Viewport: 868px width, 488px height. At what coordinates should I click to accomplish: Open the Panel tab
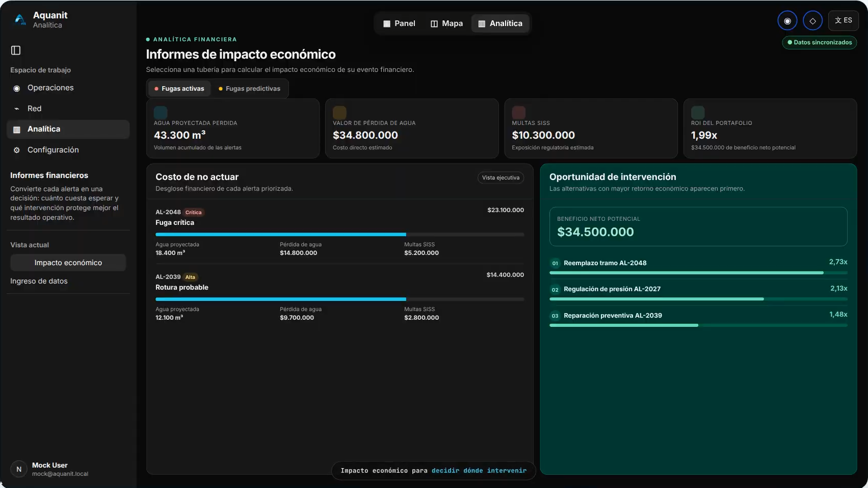point(399,23)
